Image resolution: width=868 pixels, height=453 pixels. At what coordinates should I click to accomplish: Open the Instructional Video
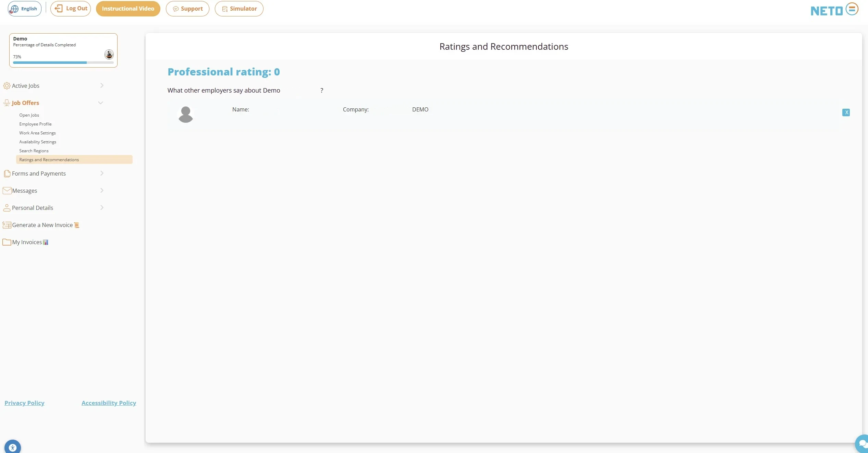pyautogui.click(x=128, y=9)
